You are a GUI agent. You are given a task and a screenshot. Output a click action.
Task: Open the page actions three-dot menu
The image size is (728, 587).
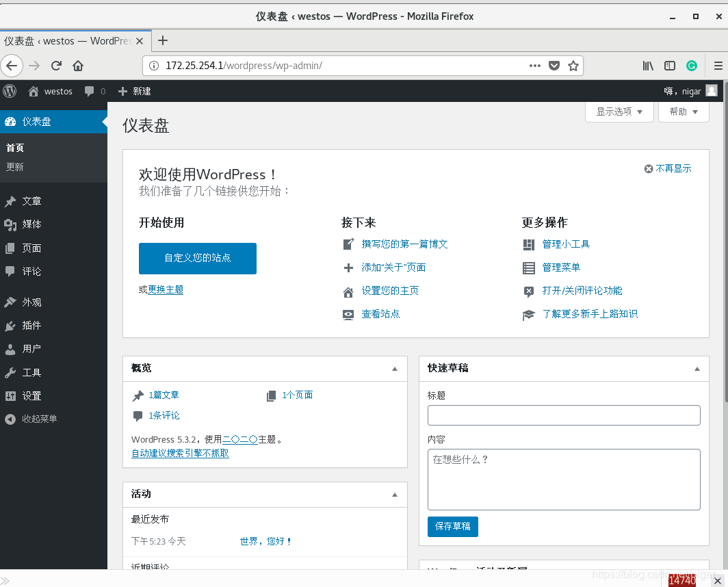(x=535, y=66)
